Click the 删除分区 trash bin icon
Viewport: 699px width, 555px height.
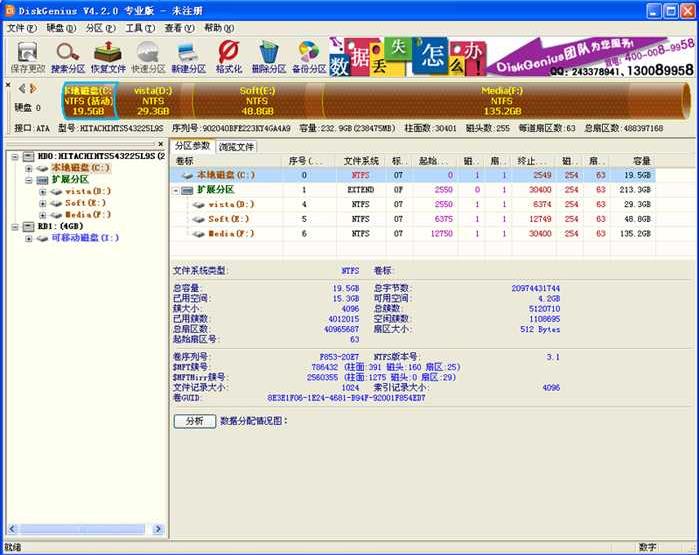(x=268, y=56)
